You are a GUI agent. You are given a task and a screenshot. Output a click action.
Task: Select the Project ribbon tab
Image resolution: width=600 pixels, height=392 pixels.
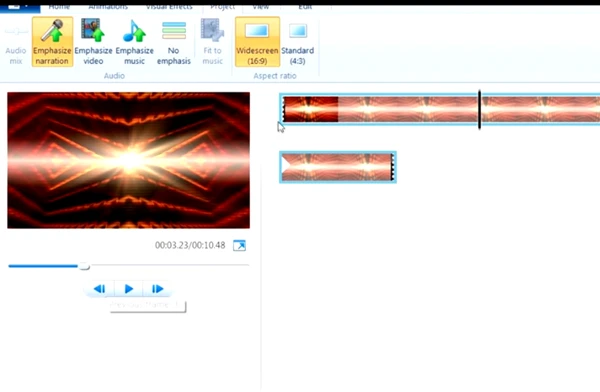(x=222, y=7)
